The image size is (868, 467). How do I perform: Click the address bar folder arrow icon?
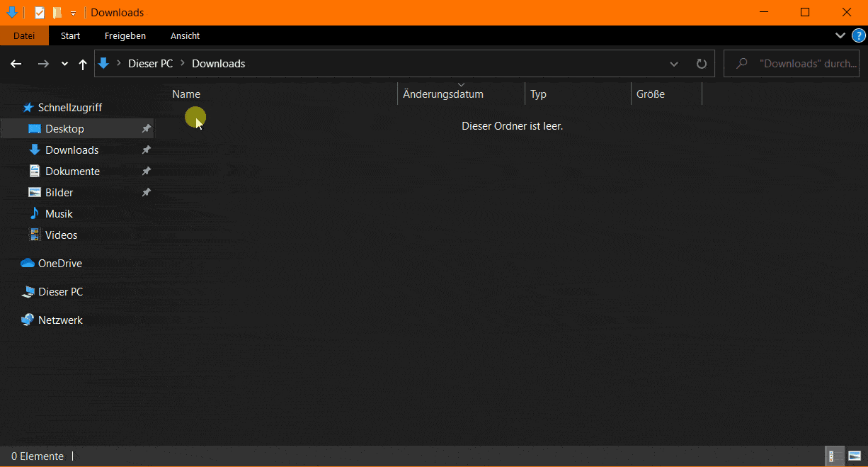tap(103, 63)
